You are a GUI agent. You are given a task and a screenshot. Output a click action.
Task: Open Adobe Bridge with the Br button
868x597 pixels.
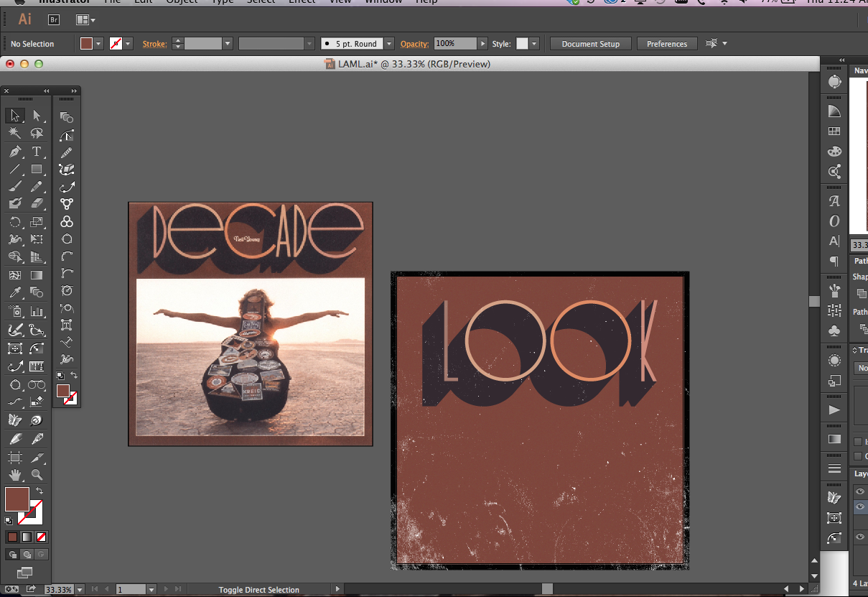point(55,19)
